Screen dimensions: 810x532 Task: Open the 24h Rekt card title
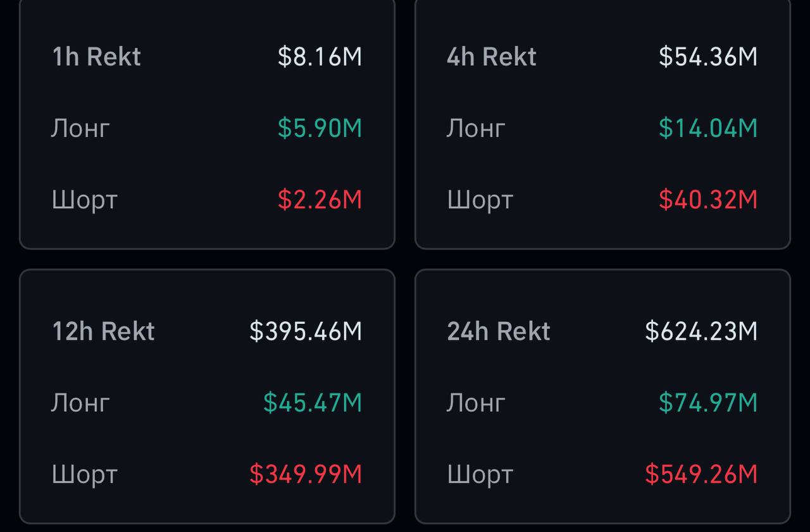499,331
